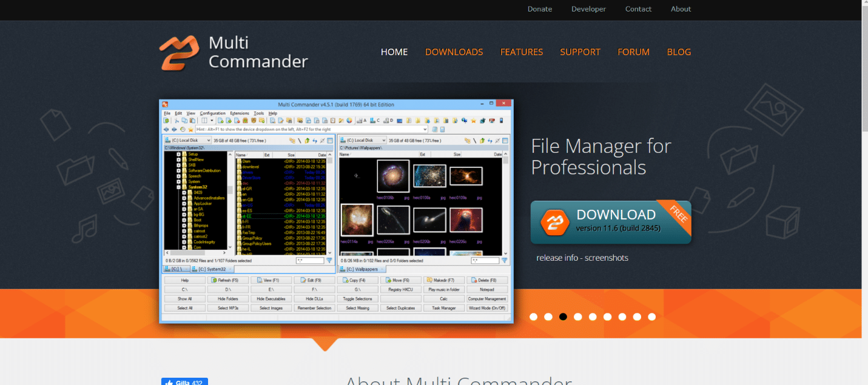The width and height of the screenshot is (868, 385).
Task: Open the File menu in the Multi Commander screenshot
Action: (167, 113)
